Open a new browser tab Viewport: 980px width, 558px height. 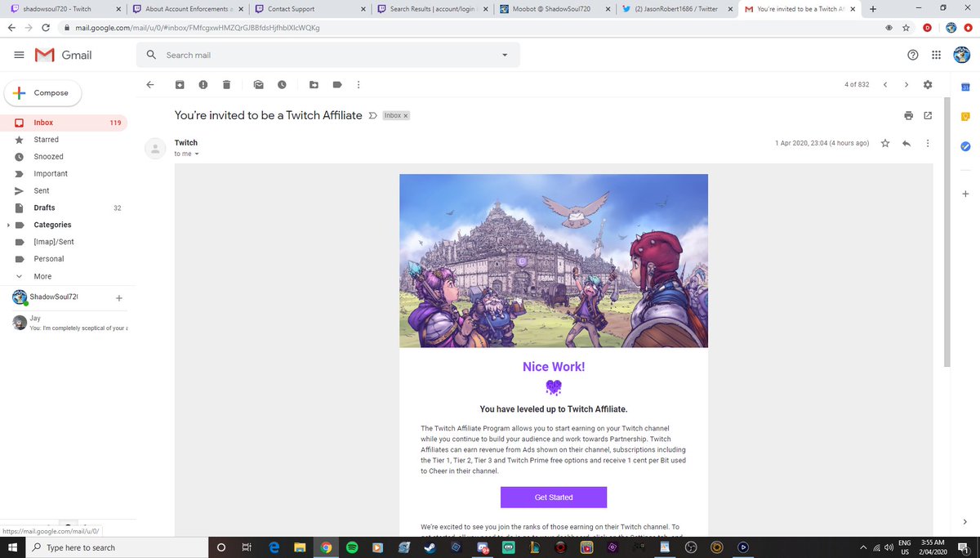click(x=873, y=9)
